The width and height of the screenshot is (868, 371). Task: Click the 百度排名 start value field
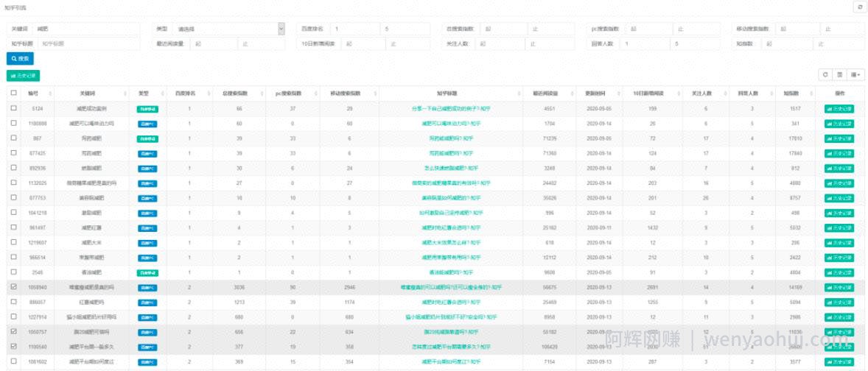click(x=355, y=29)
